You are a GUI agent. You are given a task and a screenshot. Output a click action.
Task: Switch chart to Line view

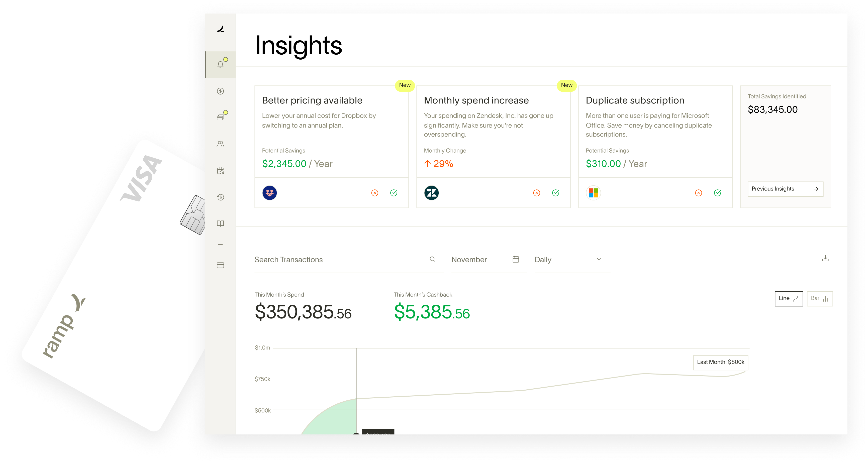(789, 299)
